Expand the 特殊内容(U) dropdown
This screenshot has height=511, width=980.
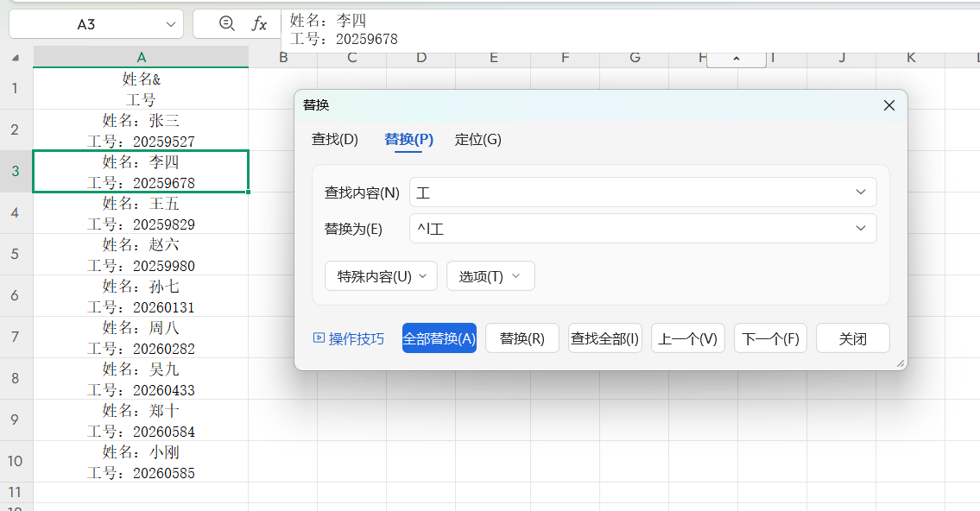381,275
